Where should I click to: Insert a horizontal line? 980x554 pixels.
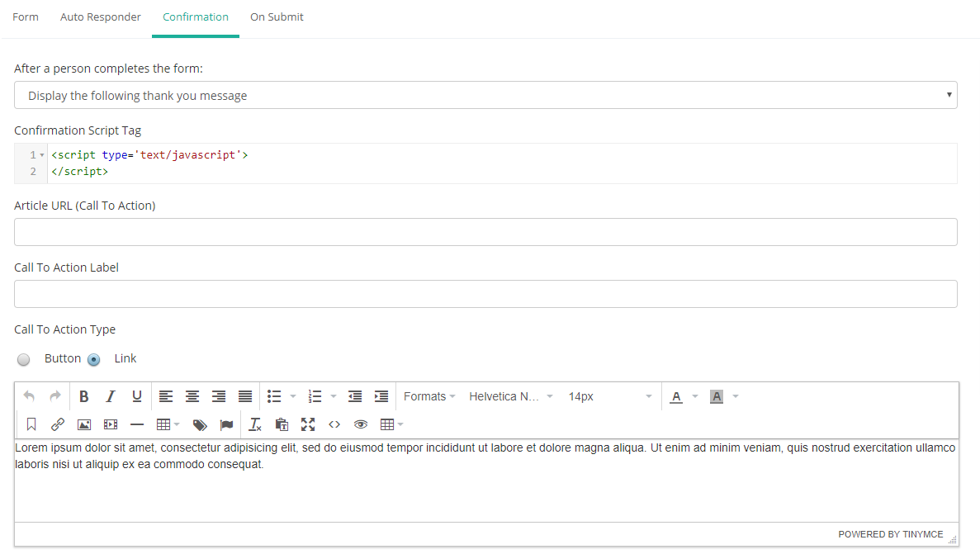(x=137, y=424)
